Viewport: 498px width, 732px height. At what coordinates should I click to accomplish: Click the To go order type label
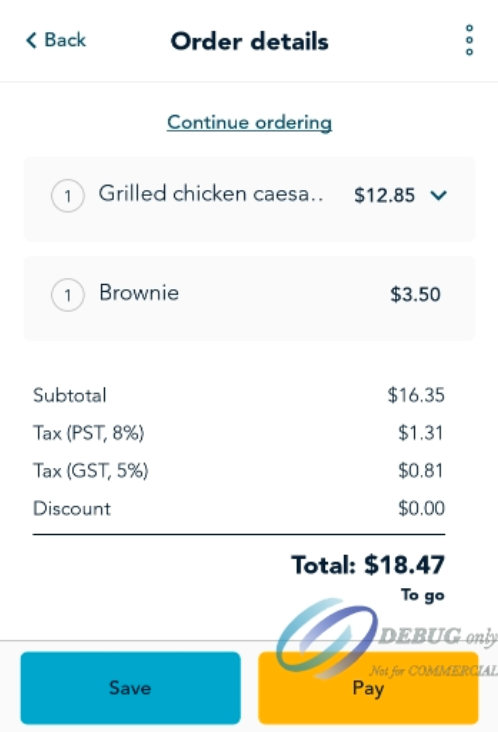[422, 595]
